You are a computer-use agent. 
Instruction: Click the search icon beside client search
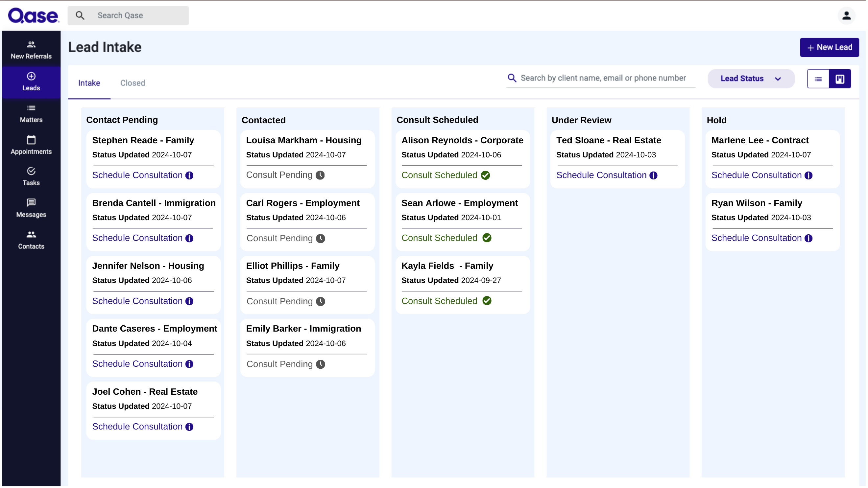point(513,78)
